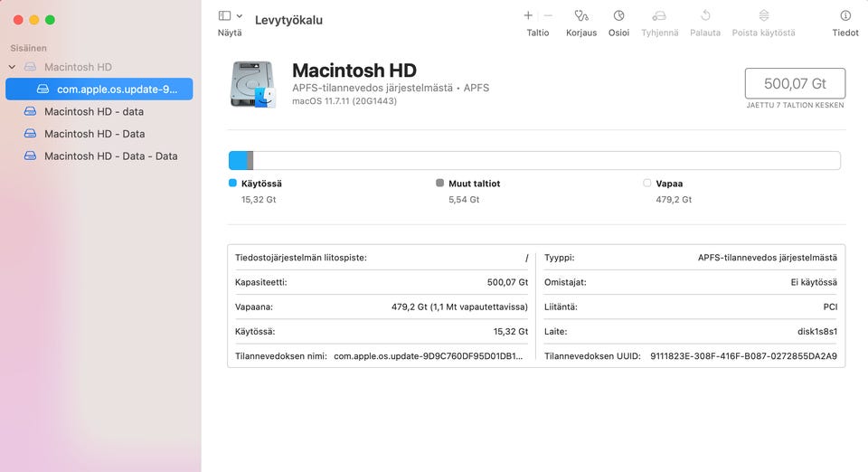Open the Näytä sidebar view icon
868x472 pixels.
(224, 16)
